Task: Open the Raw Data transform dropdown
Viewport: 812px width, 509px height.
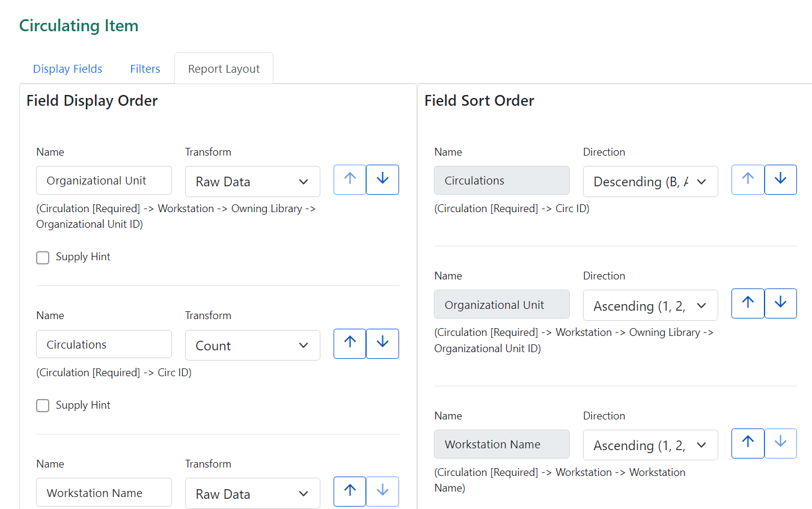Action: 252,181
